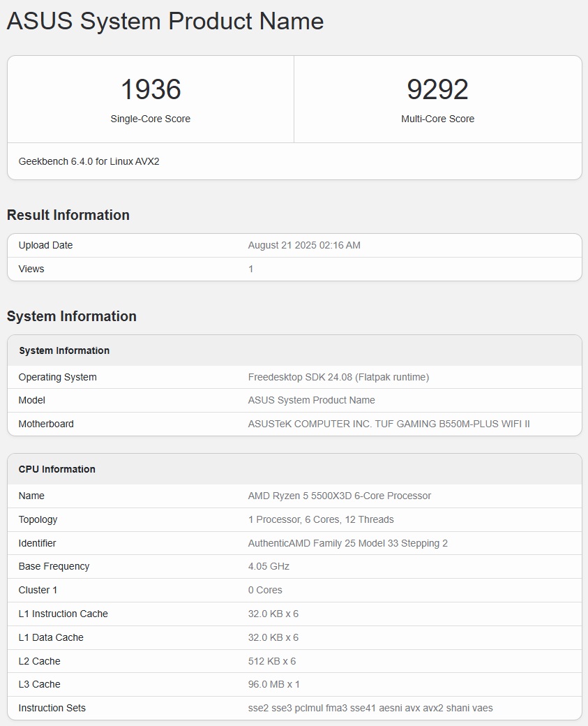Click the Freedesktop SDK 24.08 operating system value
The width and height of the screenshot is (588, 726).
[338, 377]
